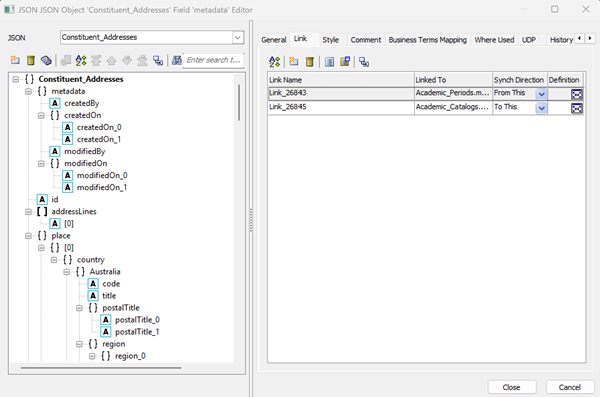Click the app icon in the title bar
Viewport: 600px width, 397px height.
9,10
